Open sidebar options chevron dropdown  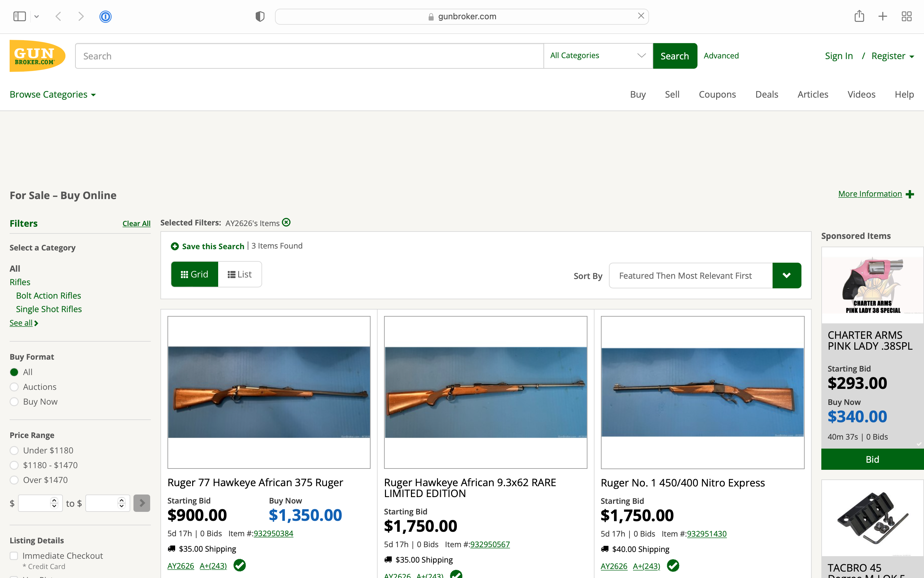point(37,16)
